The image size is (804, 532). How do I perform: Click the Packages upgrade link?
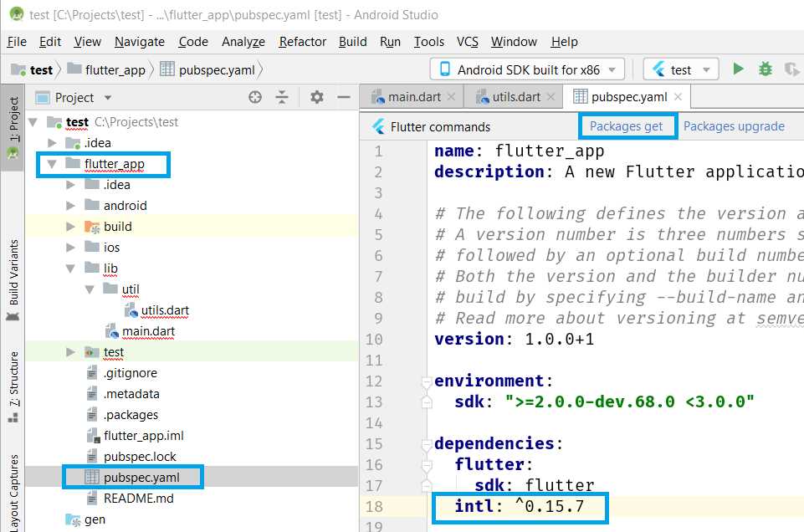tap(735, 125)
